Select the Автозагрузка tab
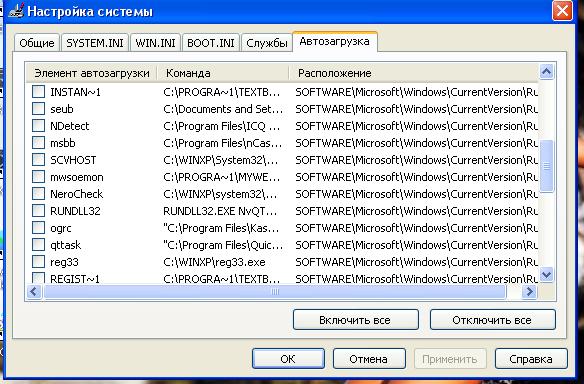This screenshot has width=584, height=384. [x=334, y=41]
